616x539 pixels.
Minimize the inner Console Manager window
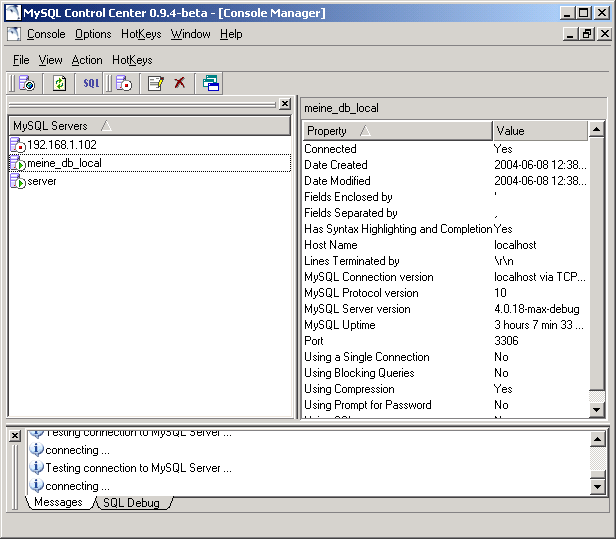point(570,34)
